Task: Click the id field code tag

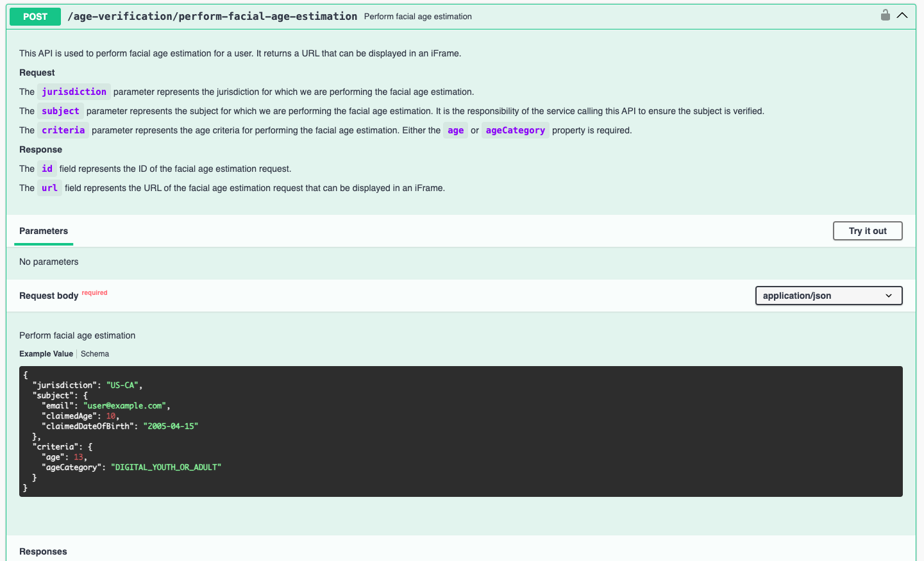Action: point(47,169)
